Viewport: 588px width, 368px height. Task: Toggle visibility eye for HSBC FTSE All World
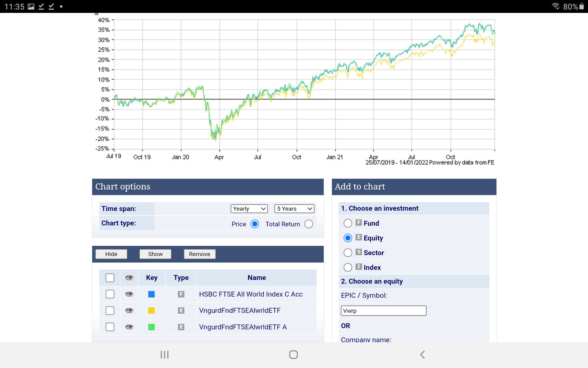point(130,294)
